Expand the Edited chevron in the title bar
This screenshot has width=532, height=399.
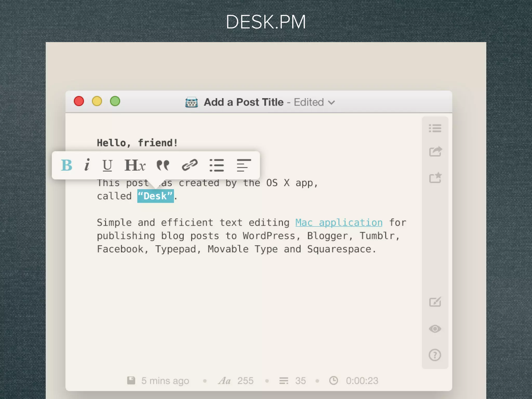tap(331, 103)
